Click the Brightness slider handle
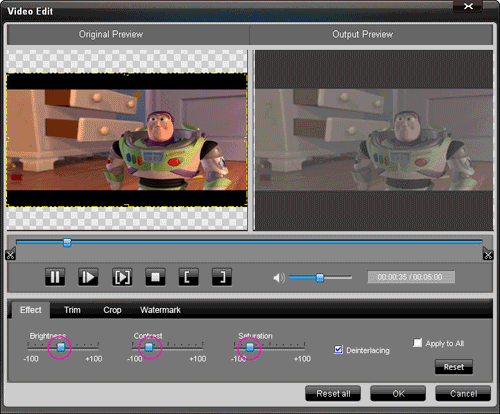 coord(61,347)
